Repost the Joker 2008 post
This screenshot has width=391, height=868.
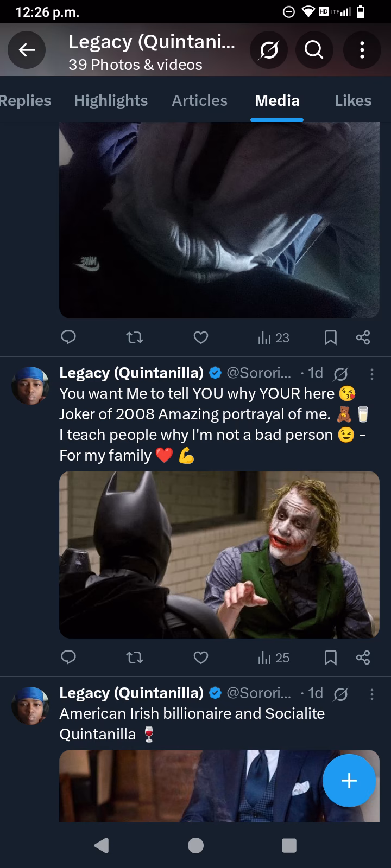point(134,658)
